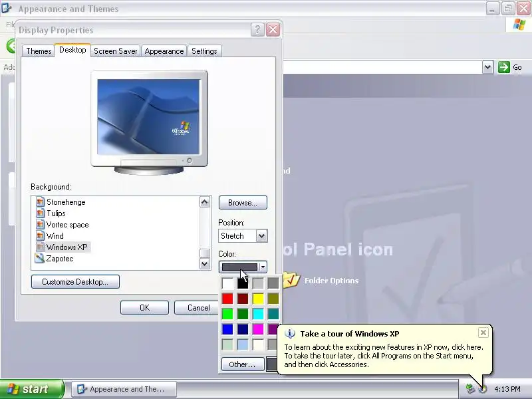Click the Browse... button
The height and width of the screenshot is (399, 532).
click(243, 203)
